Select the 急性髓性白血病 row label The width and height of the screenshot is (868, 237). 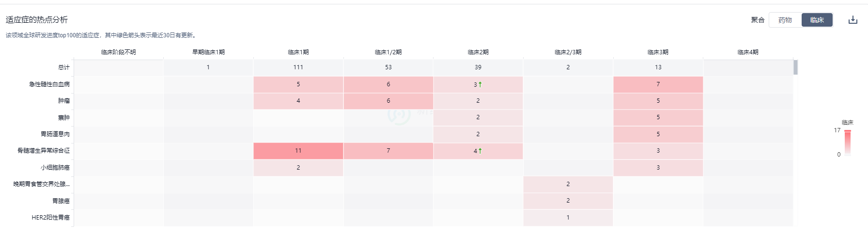(49, 84)
